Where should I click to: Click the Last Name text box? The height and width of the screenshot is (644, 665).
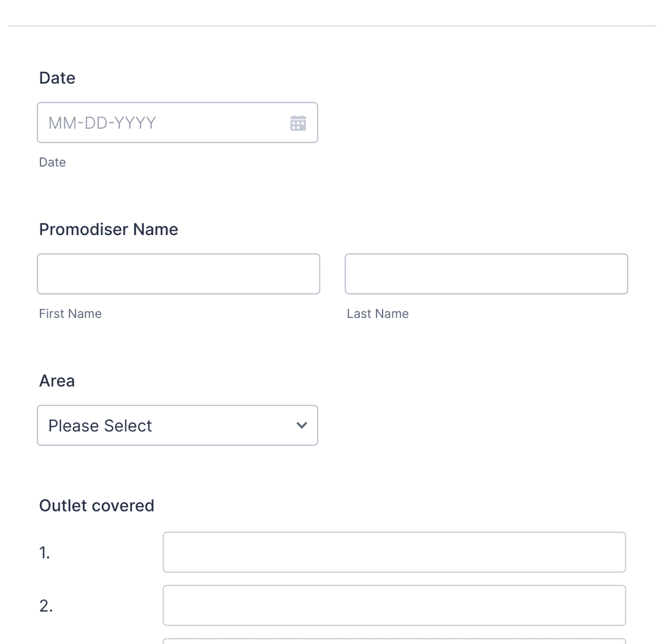click(x=486, y=273)
